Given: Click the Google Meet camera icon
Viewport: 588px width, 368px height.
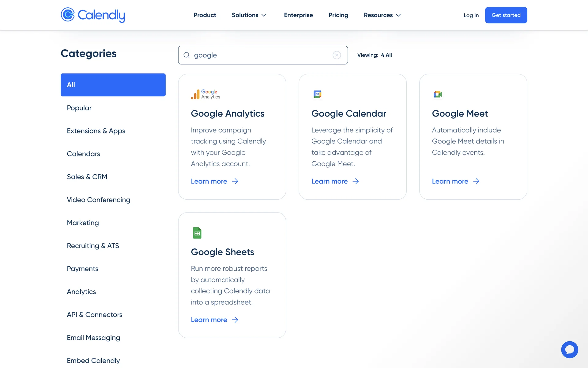Looking at the screenshot, I should point(438,94).
